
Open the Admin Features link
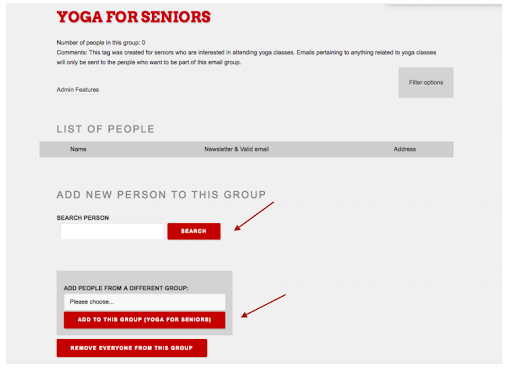[78, 90]
